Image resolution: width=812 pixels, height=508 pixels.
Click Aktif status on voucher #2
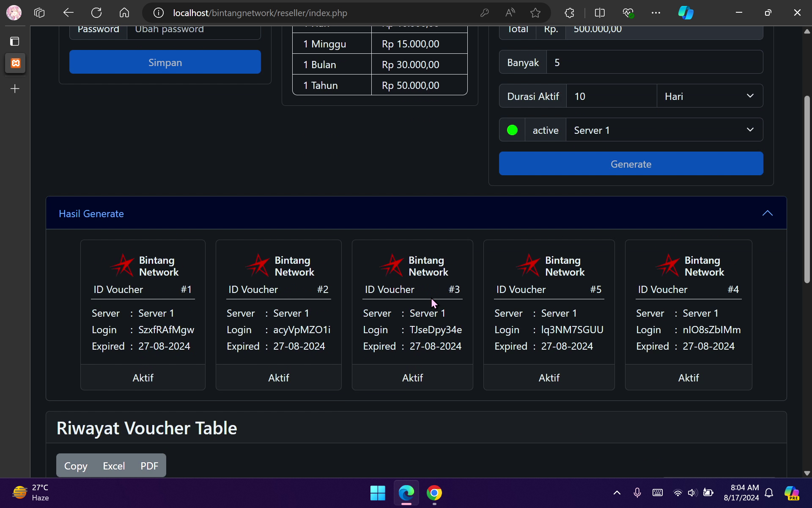coord(279,378)
